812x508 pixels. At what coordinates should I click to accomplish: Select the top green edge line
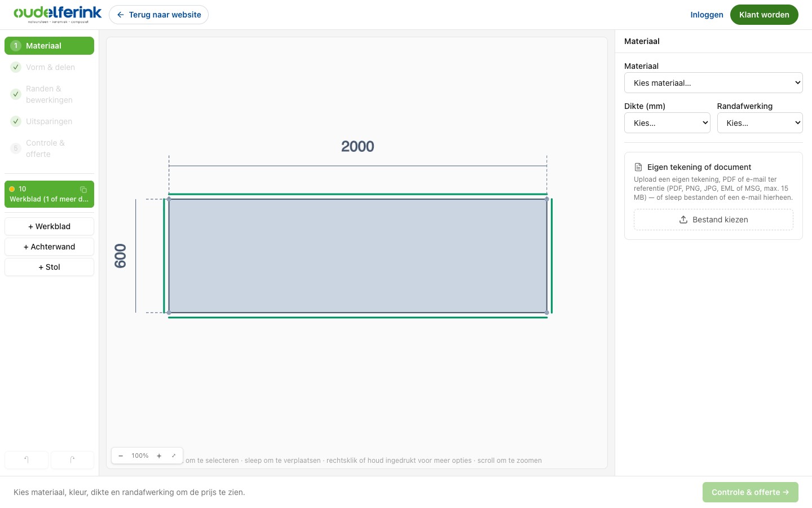(x=358, y=194)
